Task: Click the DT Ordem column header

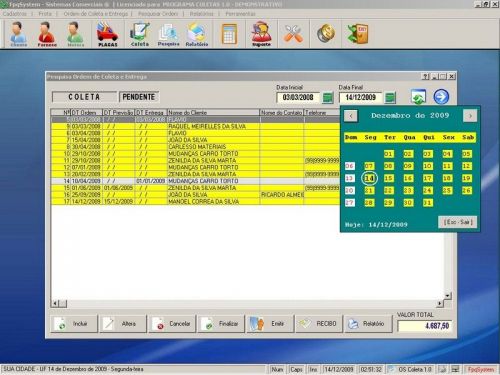Action: click(x=86, y=113)
